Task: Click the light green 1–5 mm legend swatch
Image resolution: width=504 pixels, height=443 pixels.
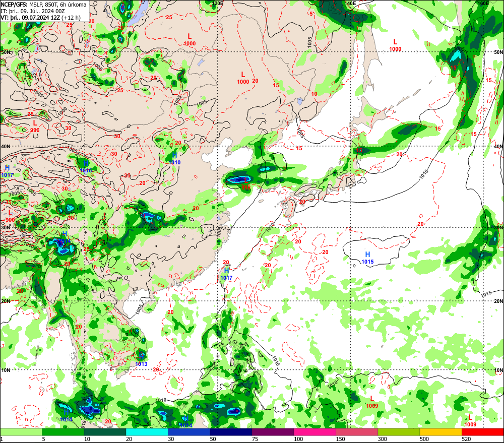Action: pos(21,432)
